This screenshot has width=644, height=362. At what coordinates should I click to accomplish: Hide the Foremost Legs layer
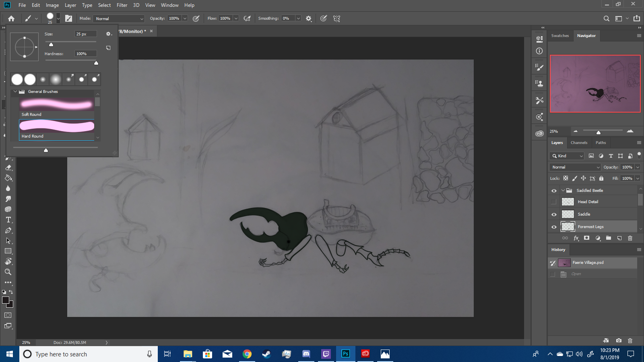(x=554, y=227)
